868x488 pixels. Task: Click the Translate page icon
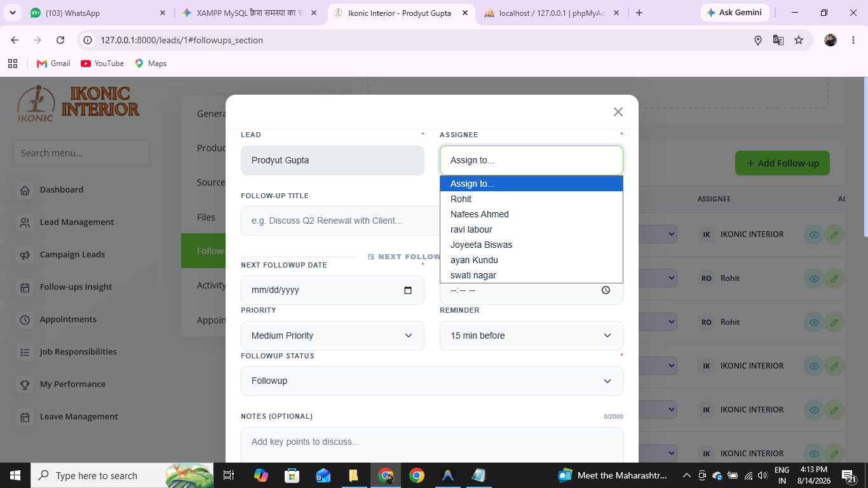[778, 40]
